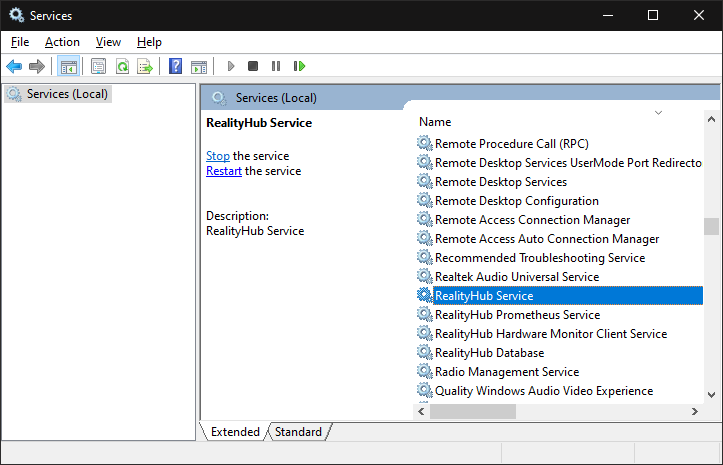723x465 pixels.
Task: Open the View menu
Action: (108, 42)
